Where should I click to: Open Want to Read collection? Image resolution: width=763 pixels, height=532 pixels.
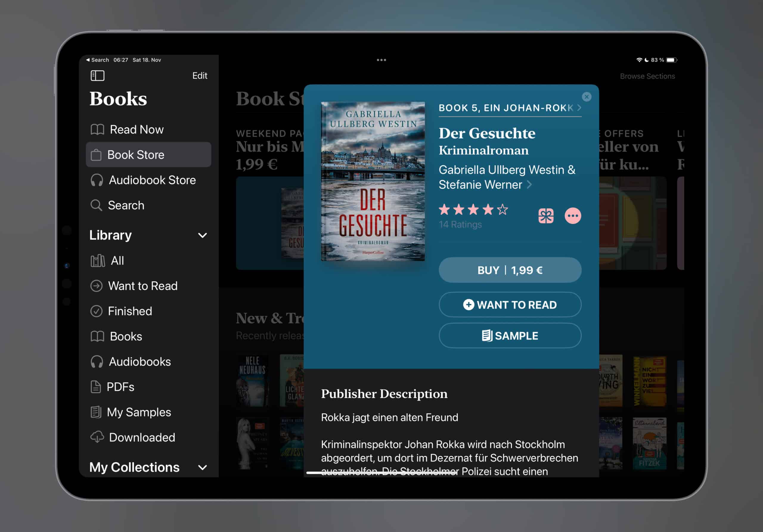(x=148, y=286)
